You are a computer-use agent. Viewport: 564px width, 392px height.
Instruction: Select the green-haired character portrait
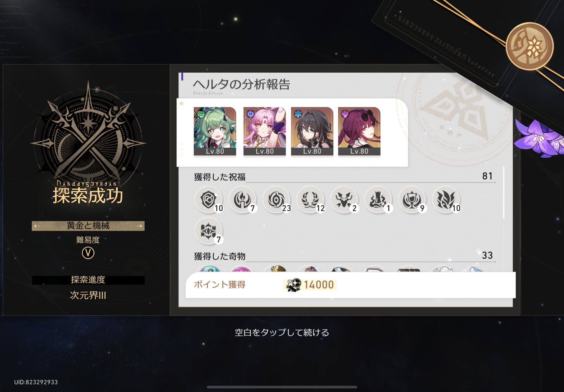tap(215, 131)
